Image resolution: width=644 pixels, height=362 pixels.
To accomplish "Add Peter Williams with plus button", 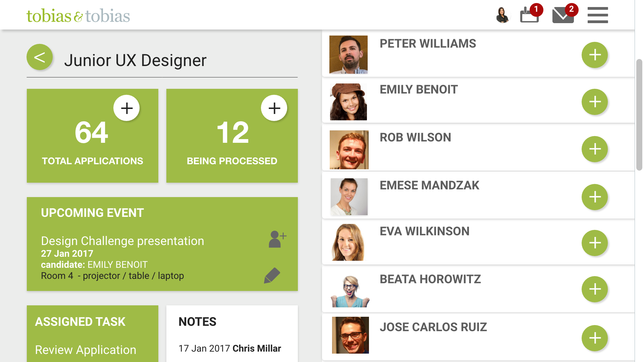I will [594, 55].
